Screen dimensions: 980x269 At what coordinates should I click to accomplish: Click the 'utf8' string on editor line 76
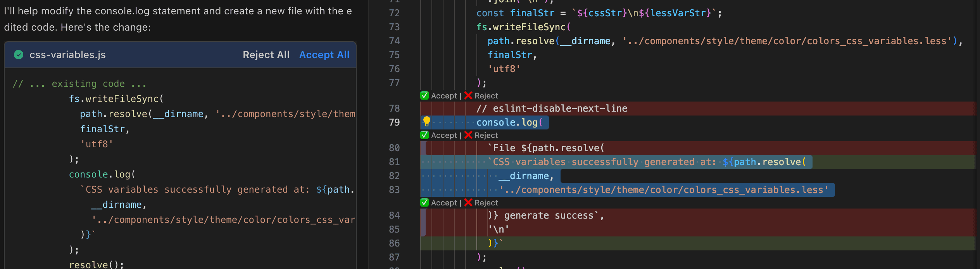504,69
